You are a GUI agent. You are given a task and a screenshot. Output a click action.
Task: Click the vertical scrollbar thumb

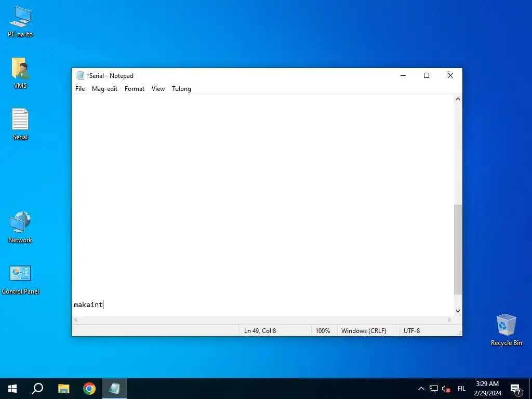(x=458, y=249)
